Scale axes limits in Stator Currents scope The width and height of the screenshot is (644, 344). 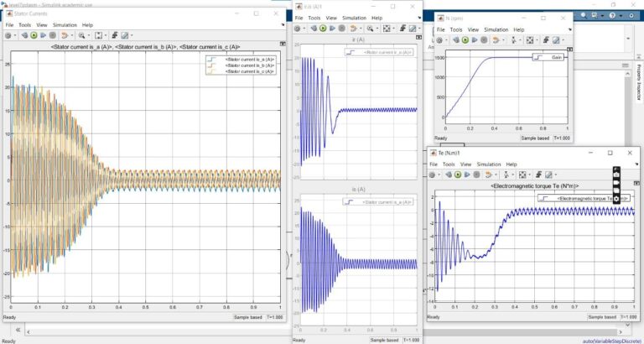[99, 35]
